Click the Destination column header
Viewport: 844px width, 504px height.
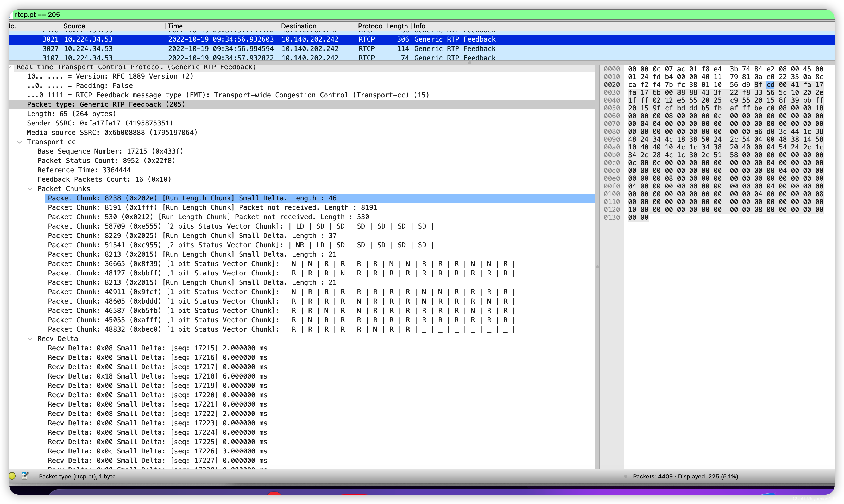[298, 26]
